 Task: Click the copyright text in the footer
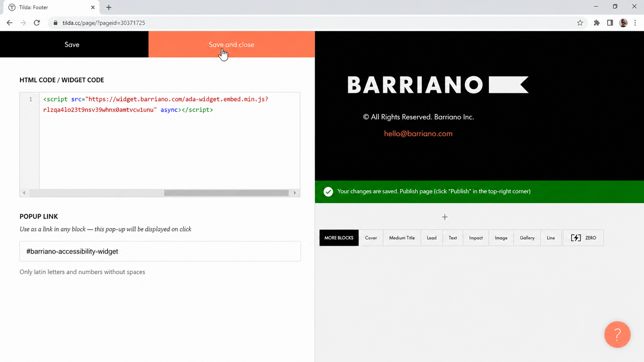pos(418,117)
